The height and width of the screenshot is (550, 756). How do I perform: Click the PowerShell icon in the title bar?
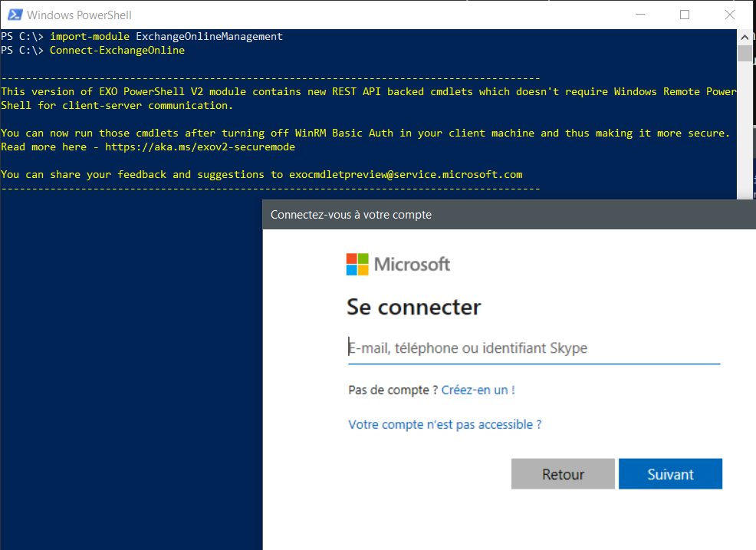pyautogui.click(x=13, y=15)
